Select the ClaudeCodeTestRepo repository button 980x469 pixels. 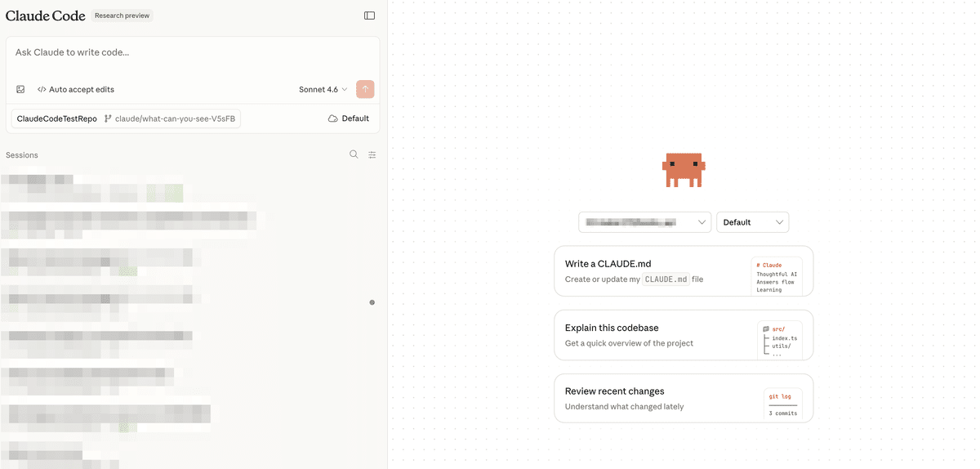point(57,118)
